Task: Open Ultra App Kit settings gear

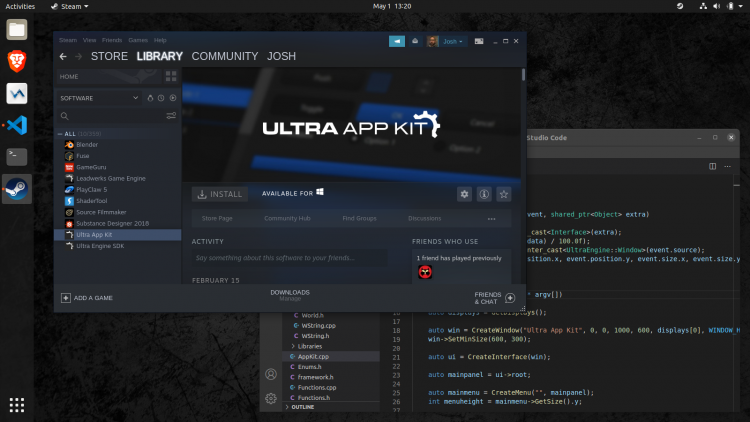Action: pyautogui.click(x=464, y=194)
